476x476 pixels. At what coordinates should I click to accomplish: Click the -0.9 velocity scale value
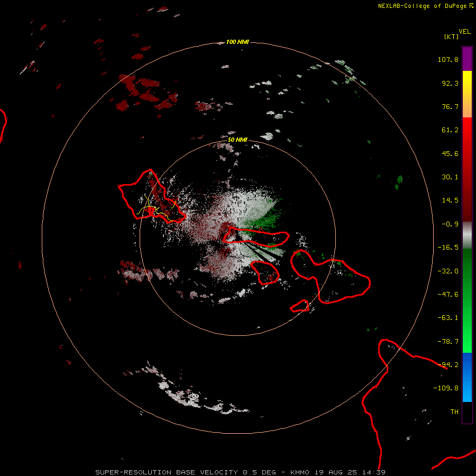pos(450,224)
